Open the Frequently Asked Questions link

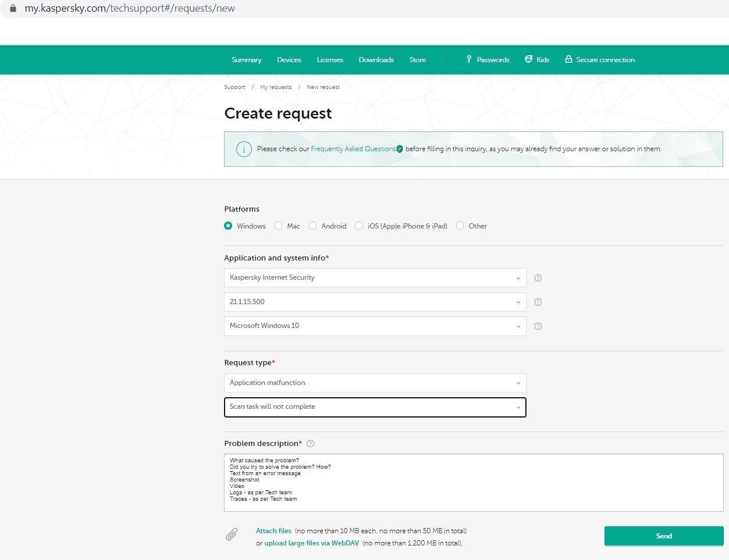pos(353,149)
